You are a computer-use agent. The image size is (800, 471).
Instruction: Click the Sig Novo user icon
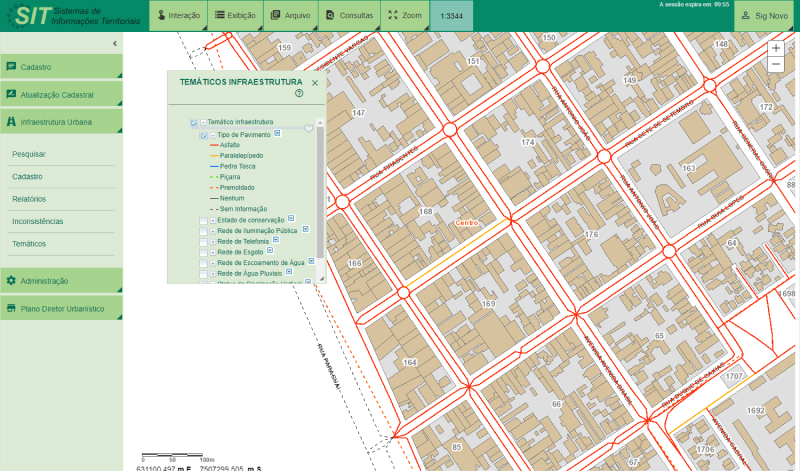coord(744,16)
